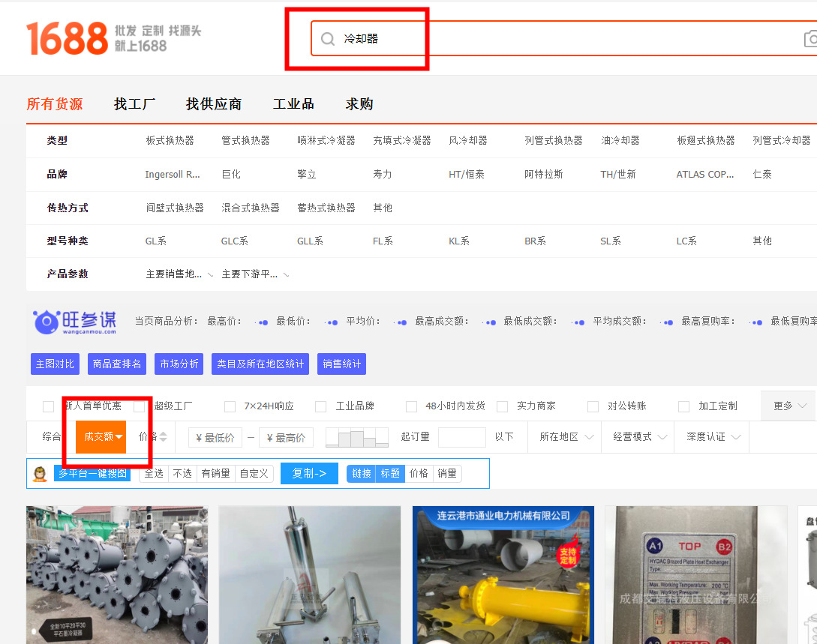
Task: Check 工业品牌 checkbox
Action: (321, 406)
